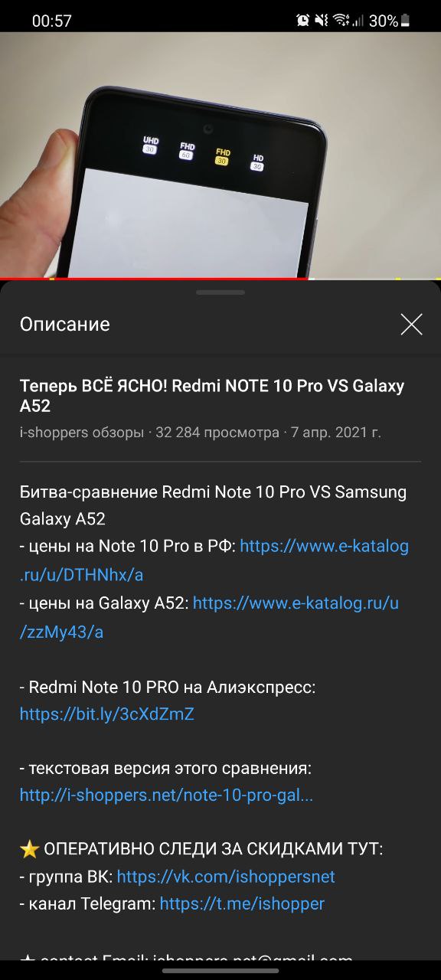Tap the i-shoppers обзоры channel name

click(82, 433)
